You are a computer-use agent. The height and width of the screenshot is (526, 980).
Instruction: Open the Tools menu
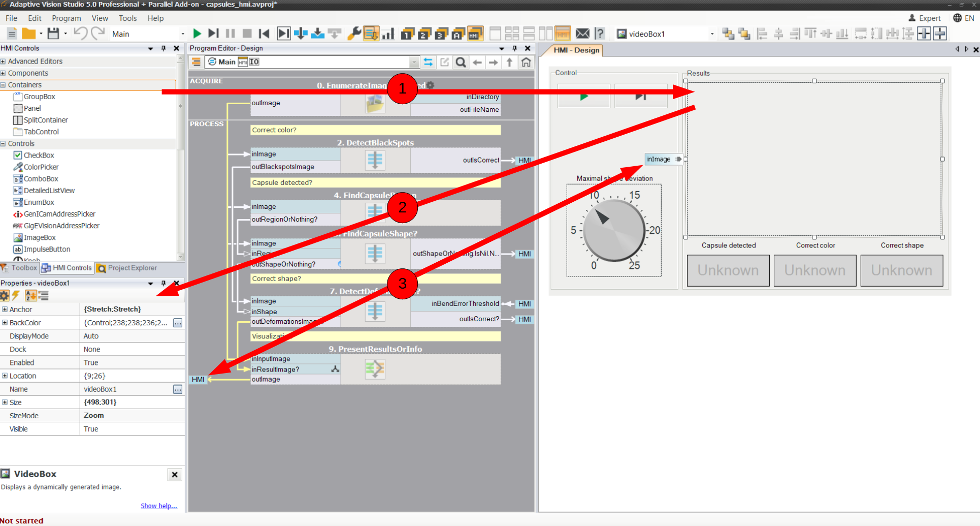(x=127, y=18)
